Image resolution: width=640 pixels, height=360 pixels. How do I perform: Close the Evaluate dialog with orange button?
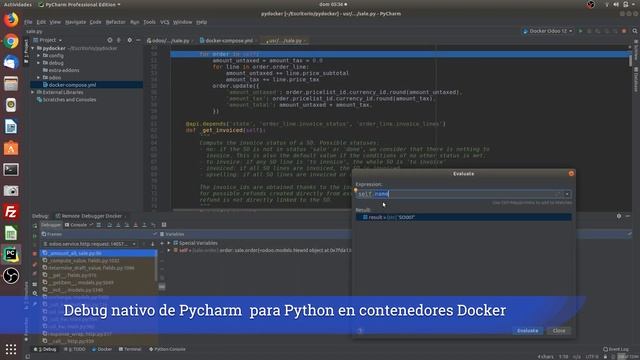click(x=571, y=173)
